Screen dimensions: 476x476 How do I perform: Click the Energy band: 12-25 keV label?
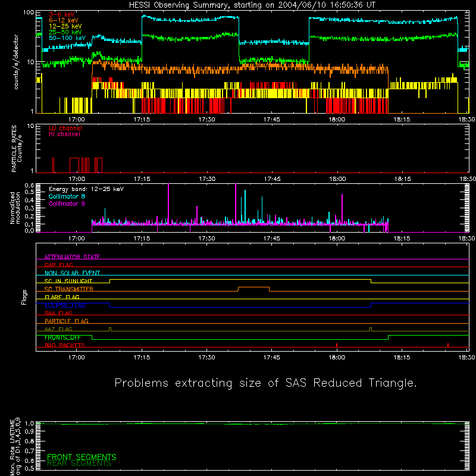[86, 189]
